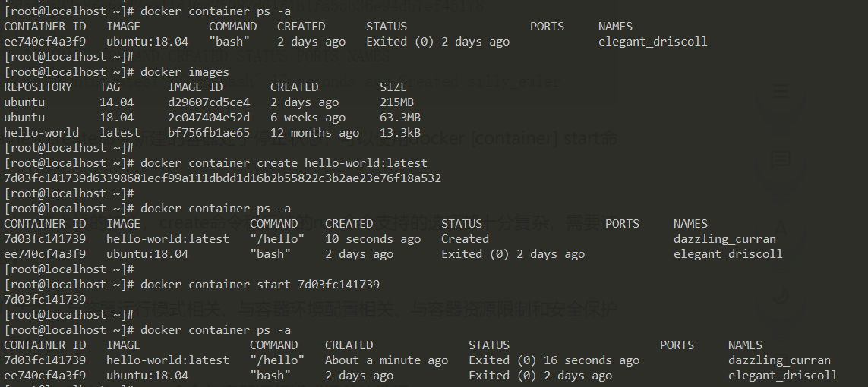Select the 'Created' status value
This screenshot has width=868, height=387.
465,239
